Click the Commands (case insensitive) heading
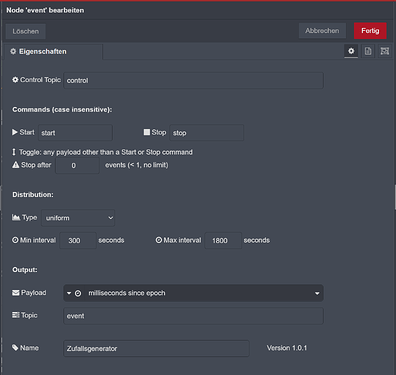The image size is (396, 375). click(62, 110)
